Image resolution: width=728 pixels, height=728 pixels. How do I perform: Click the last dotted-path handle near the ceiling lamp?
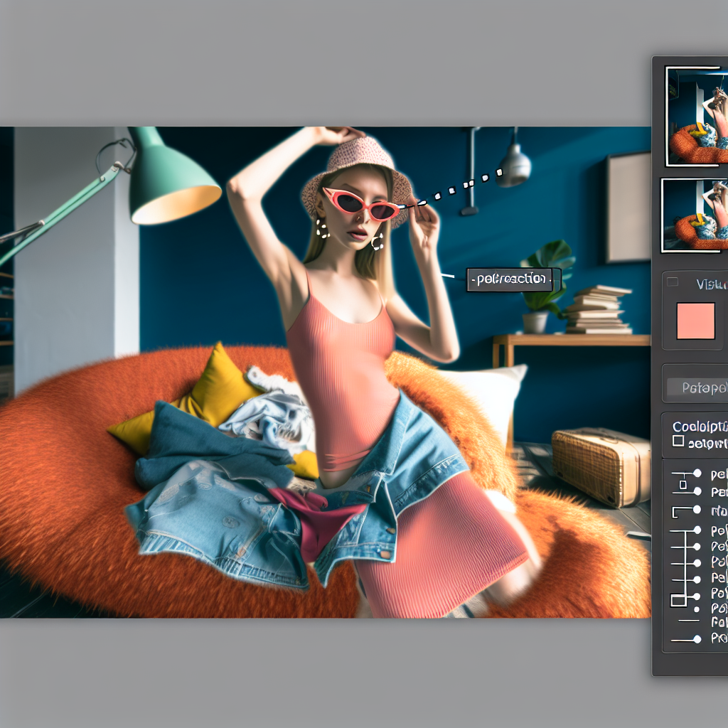pyautogui.click(x=499, y=172)
